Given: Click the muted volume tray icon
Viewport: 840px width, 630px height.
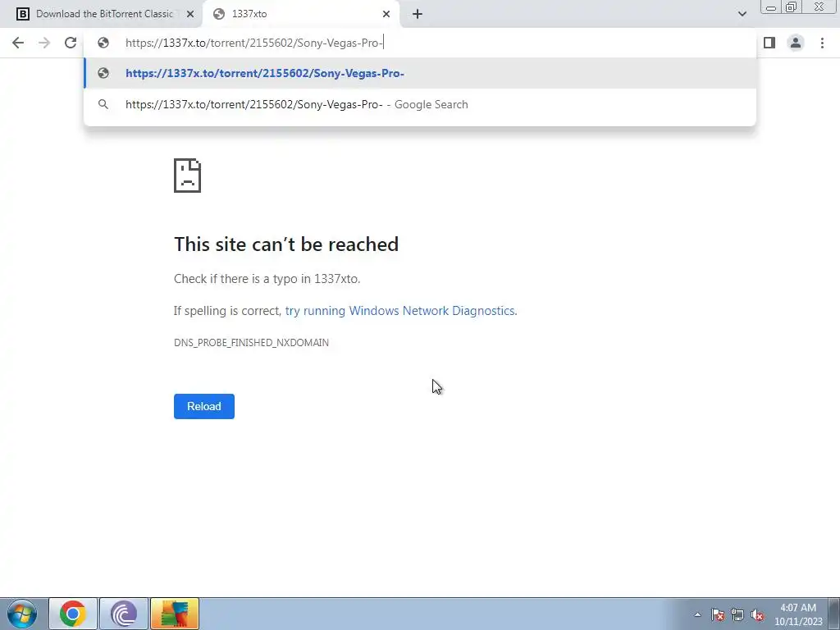Looking at the screenshot, I should [757, 615].
